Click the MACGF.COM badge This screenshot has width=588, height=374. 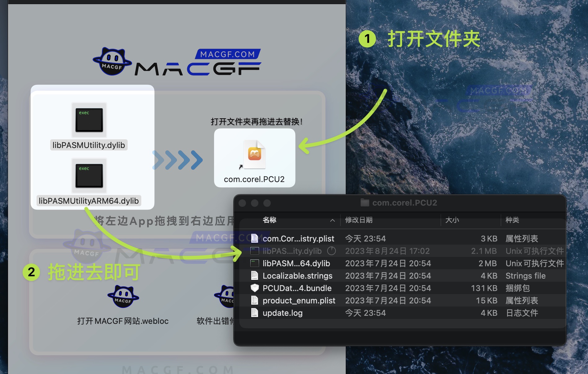(x=228, y=54)
